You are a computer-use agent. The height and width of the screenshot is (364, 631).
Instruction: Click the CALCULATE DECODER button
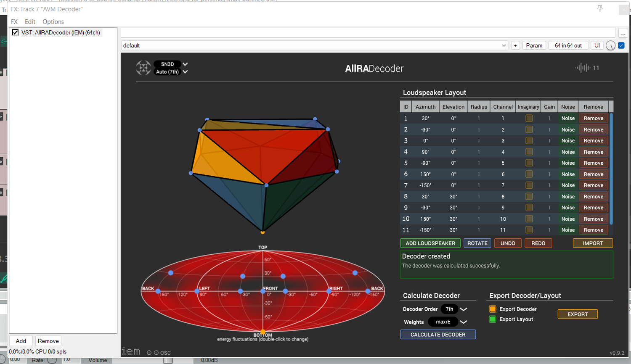pyautogui.click(x=438, y=335)
